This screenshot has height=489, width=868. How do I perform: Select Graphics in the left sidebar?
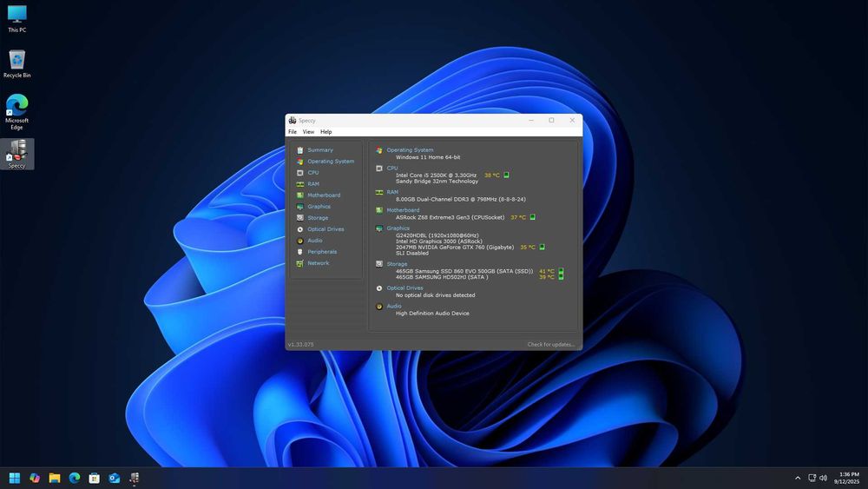[x=319, y=207]
